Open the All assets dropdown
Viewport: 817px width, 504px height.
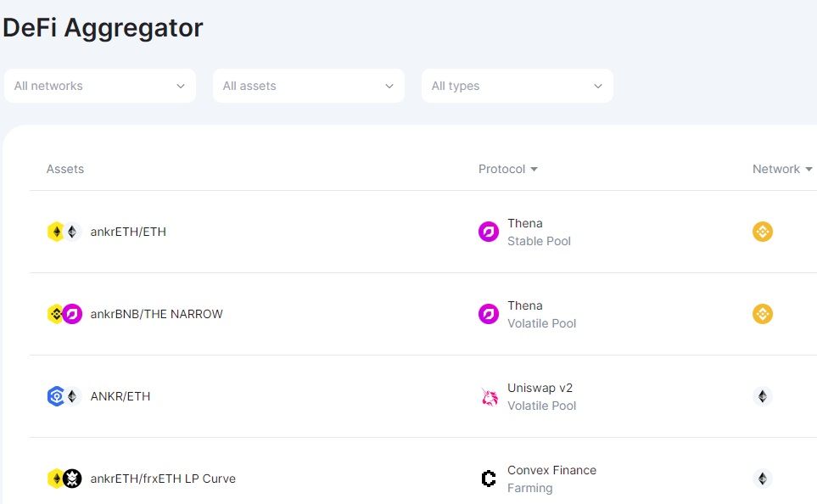coord(309,86)
